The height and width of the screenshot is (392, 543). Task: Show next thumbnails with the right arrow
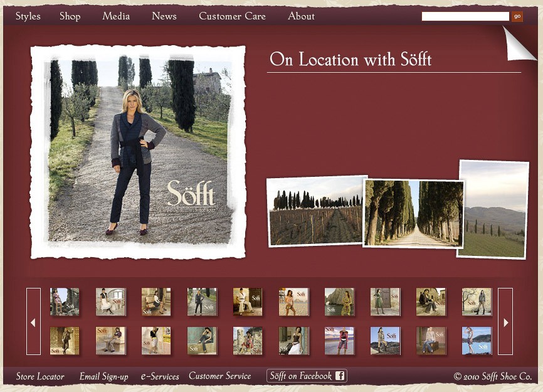(505, 321)
